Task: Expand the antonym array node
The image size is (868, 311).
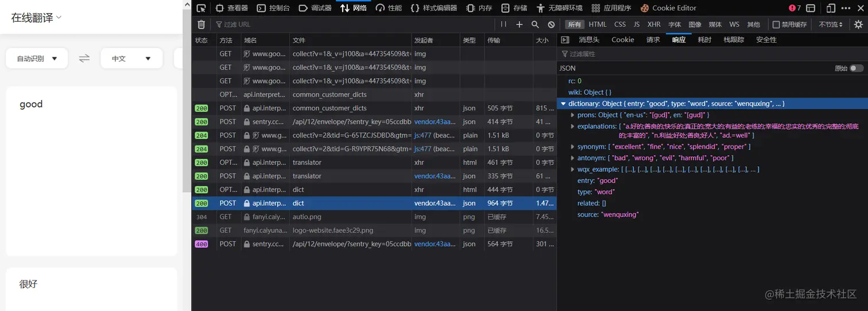Action: [x=572, y=158]
